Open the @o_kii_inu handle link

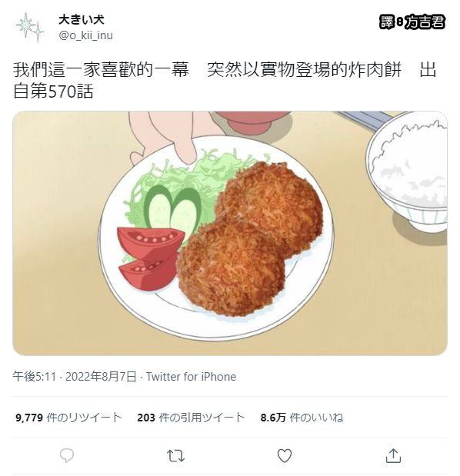click(86, 35)
